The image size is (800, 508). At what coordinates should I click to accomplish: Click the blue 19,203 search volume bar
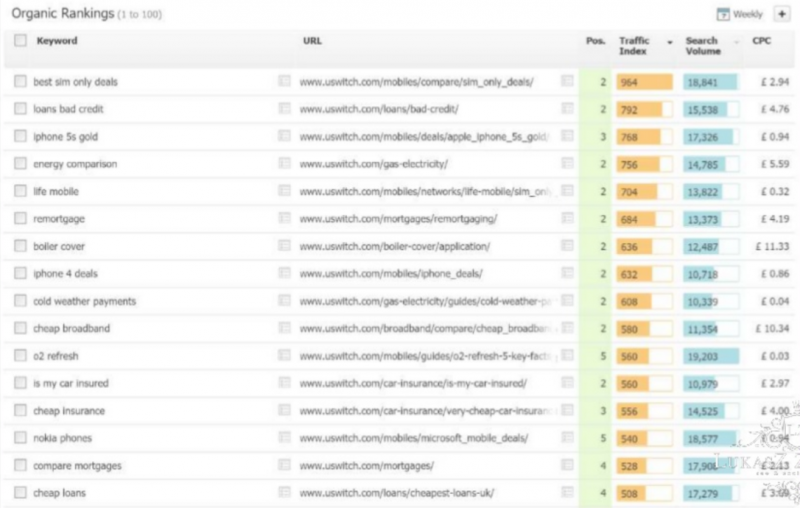coord(711,356)
